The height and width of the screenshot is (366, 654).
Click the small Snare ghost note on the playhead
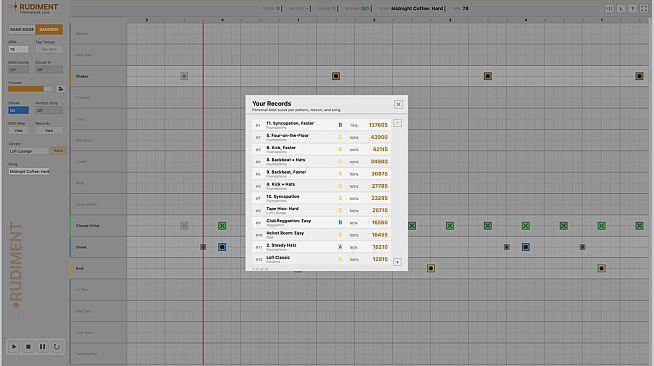[x=203, y=247]
